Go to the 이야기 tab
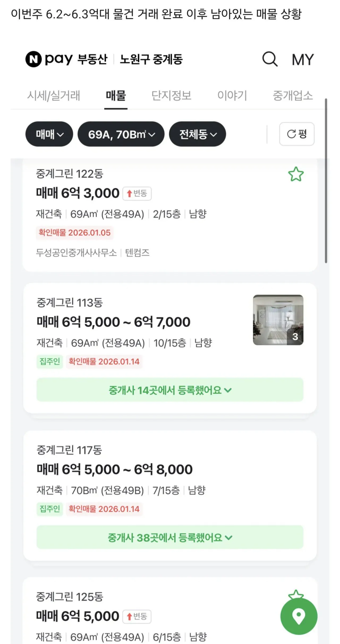Screen dimensions: 340x644 (x=232, y=96)
